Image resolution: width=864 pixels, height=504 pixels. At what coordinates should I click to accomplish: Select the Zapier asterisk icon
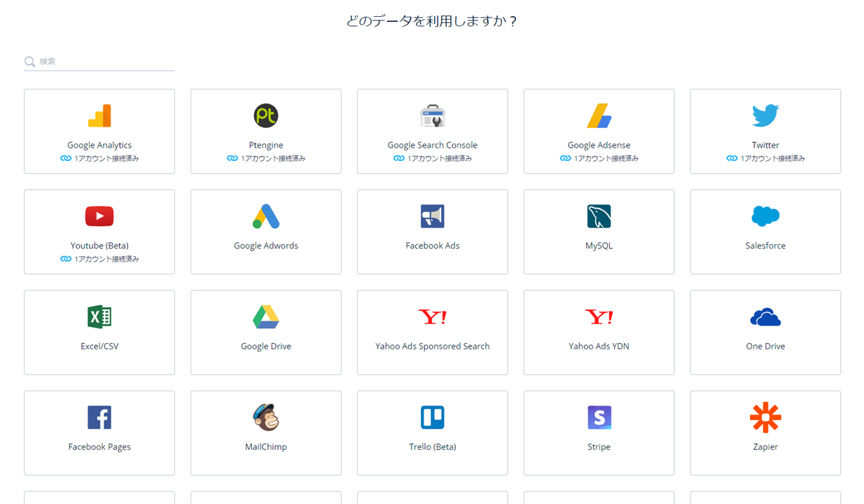(x=765, y=418)
